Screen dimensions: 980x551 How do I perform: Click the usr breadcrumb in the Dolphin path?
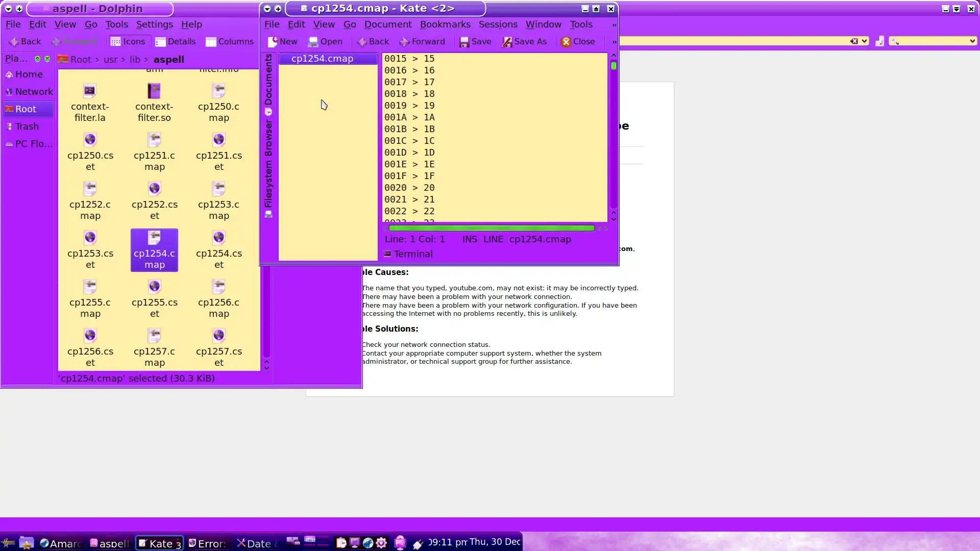click(110, 60)
